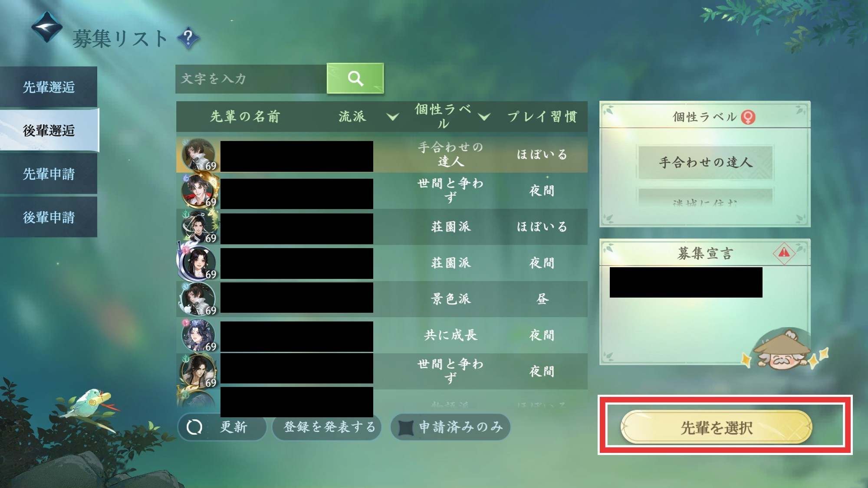The height and width of the screenshot is (488, 868).
Task: Switch to the 先輩邂逅 tab
Action: tap(49, 87)
